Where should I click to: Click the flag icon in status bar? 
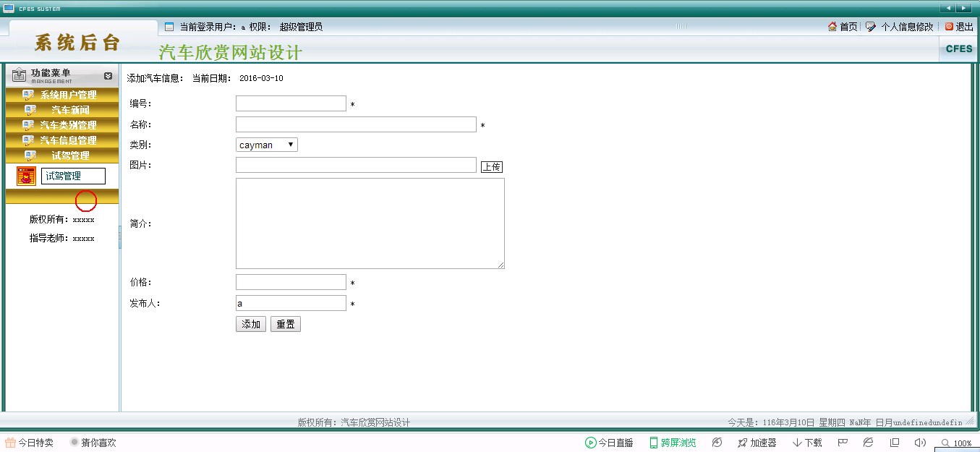click(x=843, y=442)
